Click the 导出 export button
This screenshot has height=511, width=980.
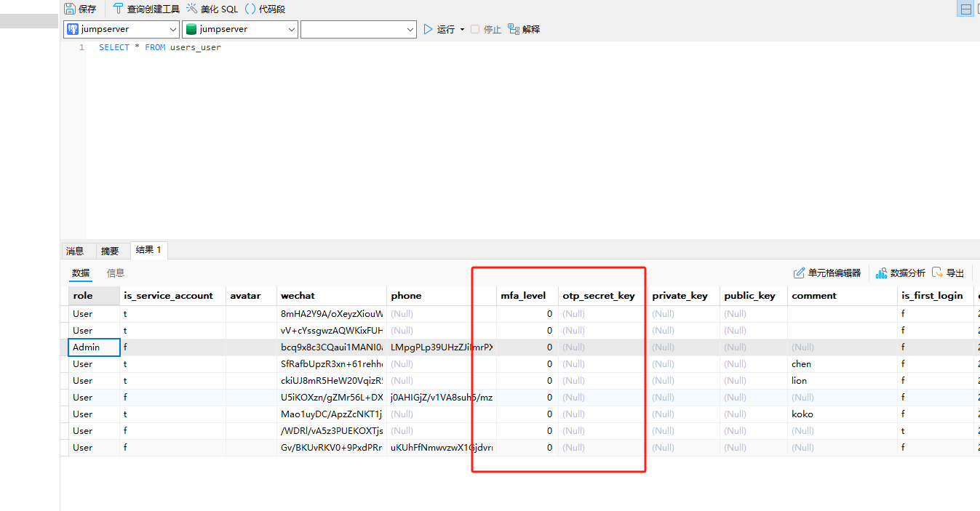[x=948, y=273]
